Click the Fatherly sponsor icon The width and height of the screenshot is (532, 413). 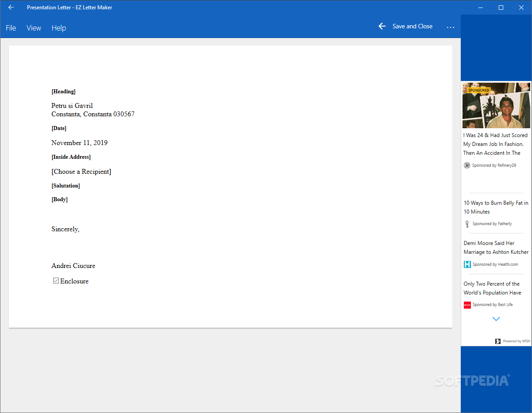pos(467,224)
